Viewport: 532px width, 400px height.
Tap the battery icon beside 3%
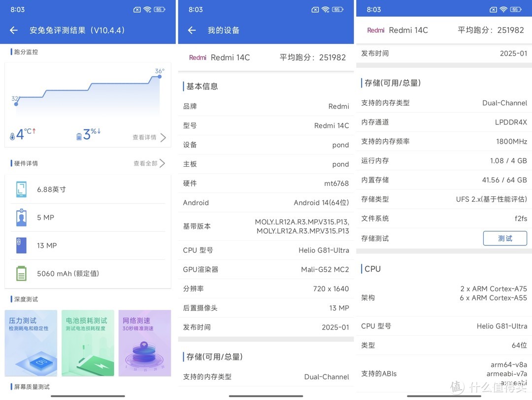pos(79,136)
